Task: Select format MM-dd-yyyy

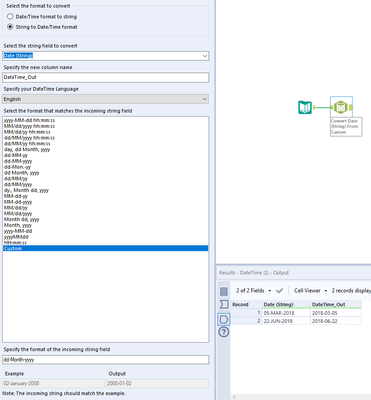Action: tap(105, 202)
